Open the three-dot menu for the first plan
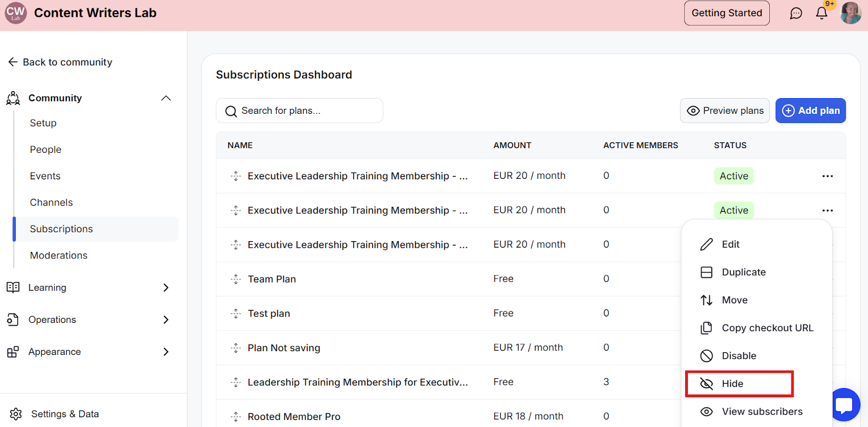Screen dimensions: 868x427 [827, 176]
